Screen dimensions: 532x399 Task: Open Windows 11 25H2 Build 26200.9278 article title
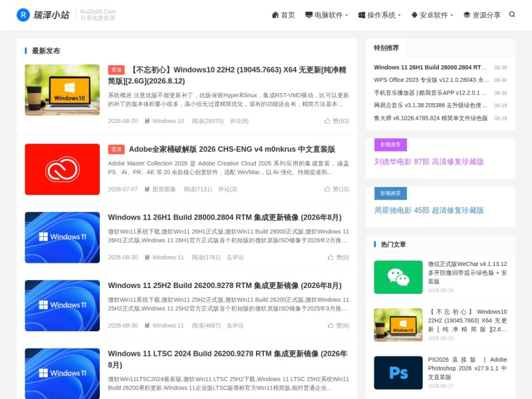point(225,286)
